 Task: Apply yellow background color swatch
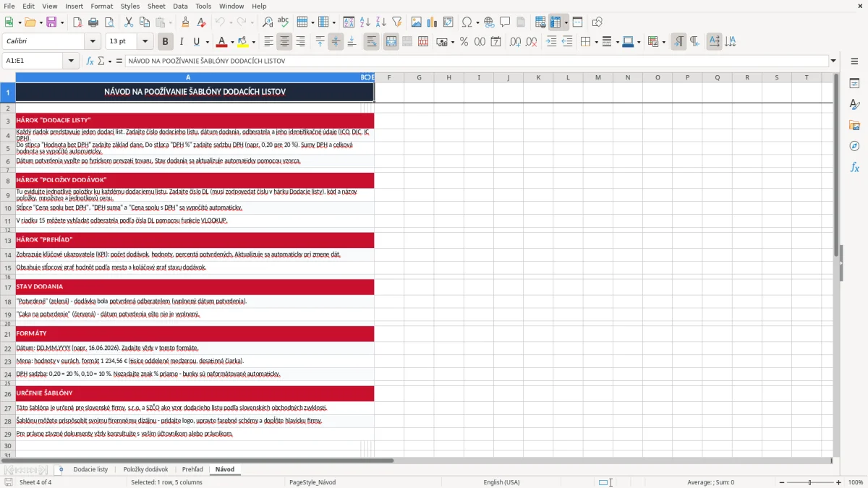point(242,42)
